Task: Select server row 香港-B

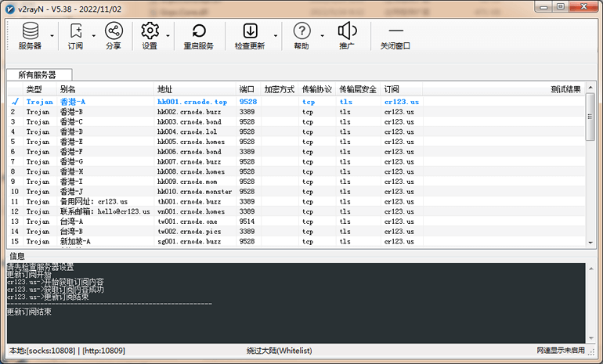Action: click(x=296, y=112)
